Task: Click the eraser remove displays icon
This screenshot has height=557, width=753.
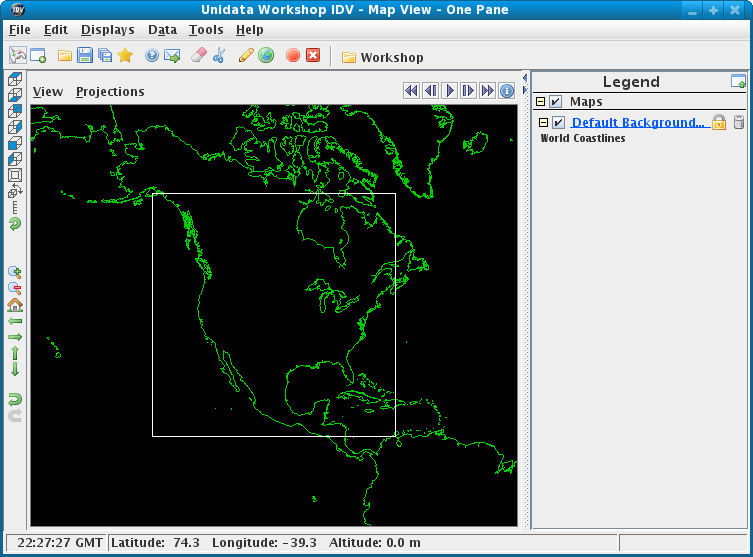Action: [197, 56]
